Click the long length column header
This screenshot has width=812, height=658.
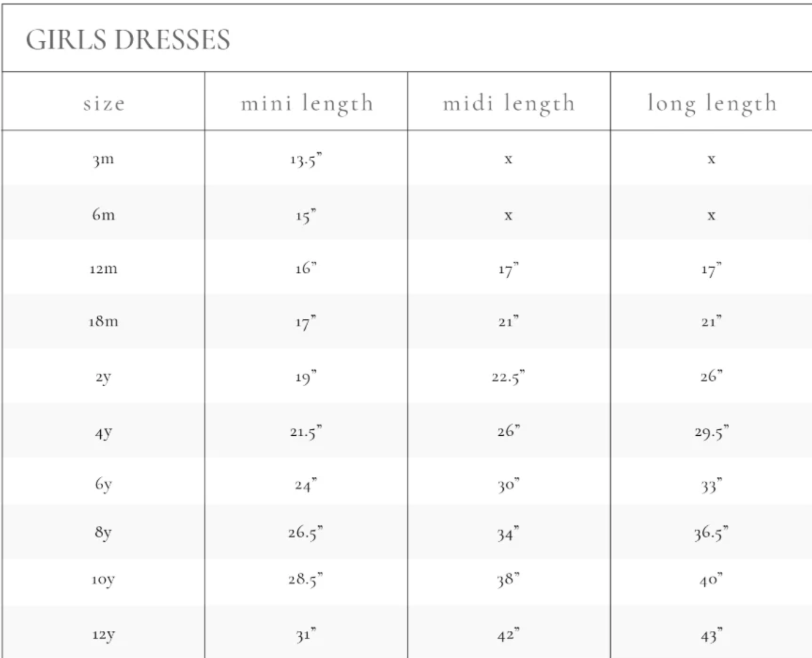click(x=712, y=104)
